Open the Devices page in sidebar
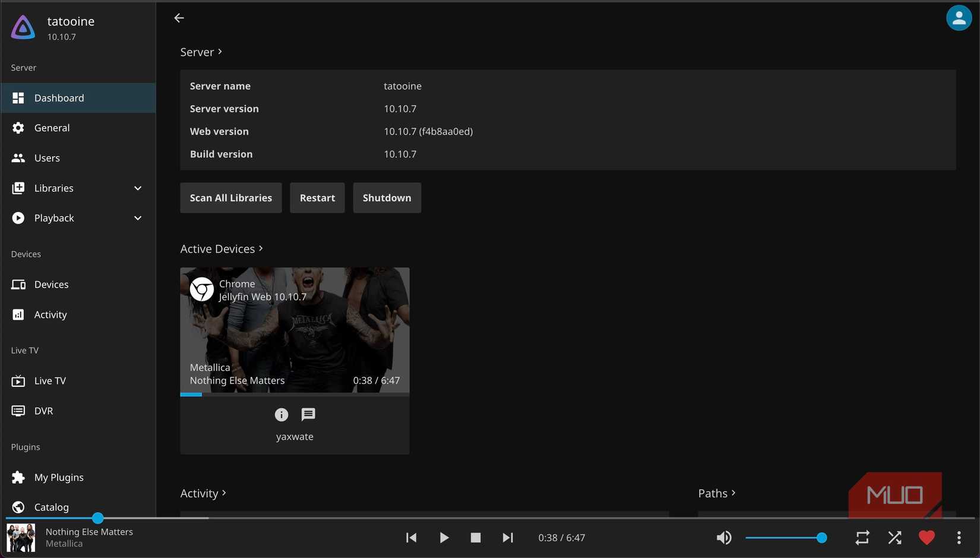Image resolution: width=980 pixels, height=558 pixels. [x=78, y=285]
